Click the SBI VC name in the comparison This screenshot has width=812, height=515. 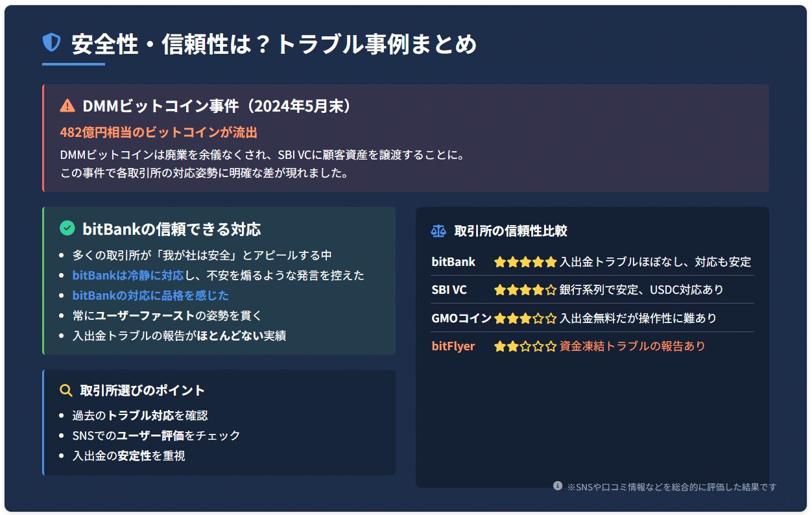tap(449, 290)
